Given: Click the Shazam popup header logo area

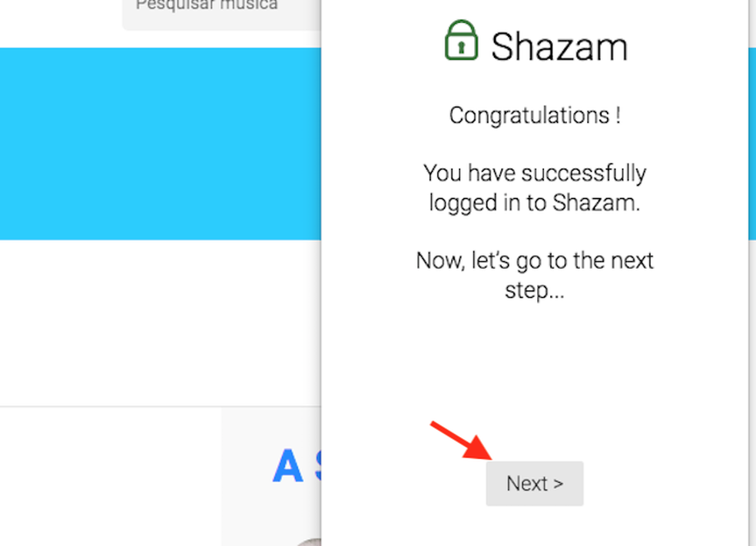Looking at the screenshot, I should coord(535,45).
